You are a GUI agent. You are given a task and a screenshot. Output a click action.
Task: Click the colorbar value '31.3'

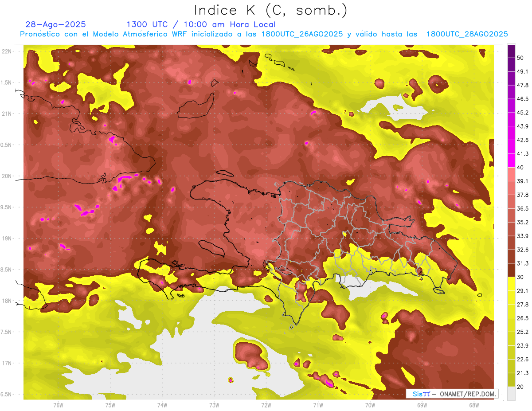point(523,263)
